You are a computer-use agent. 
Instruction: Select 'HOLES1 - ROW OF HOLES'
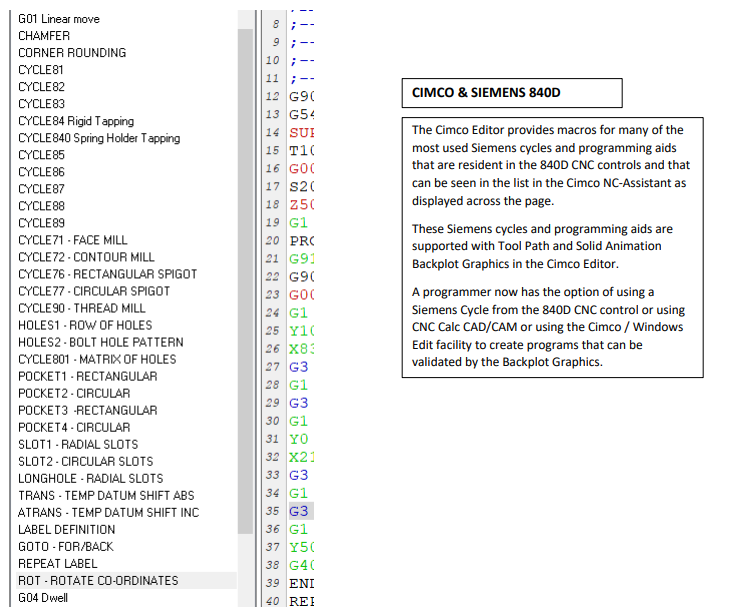click(x=85, y=325)
